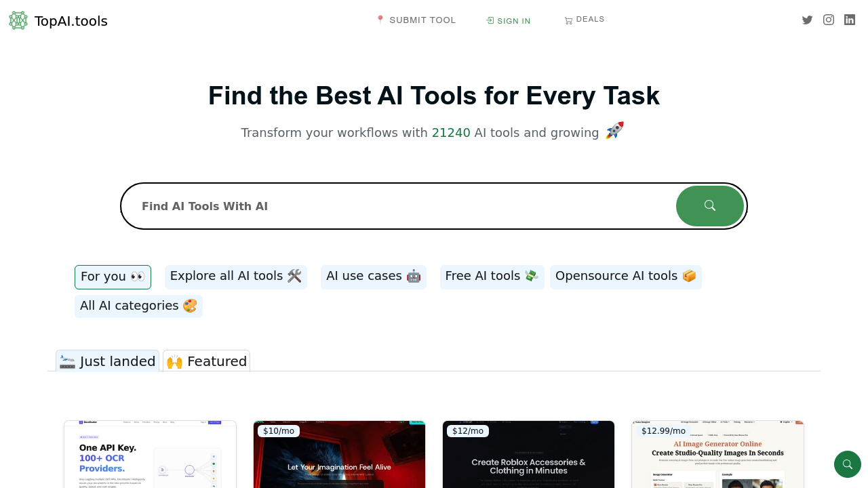Browse Free AI tools

click(492, 276)
